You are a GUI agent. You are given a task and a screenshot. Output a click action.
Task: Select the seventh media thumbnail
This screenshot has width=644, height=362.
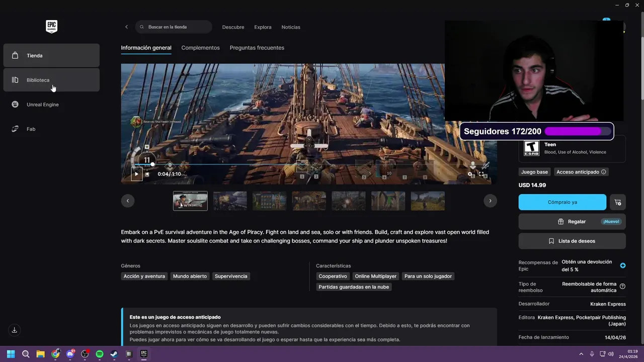[428, 201]
